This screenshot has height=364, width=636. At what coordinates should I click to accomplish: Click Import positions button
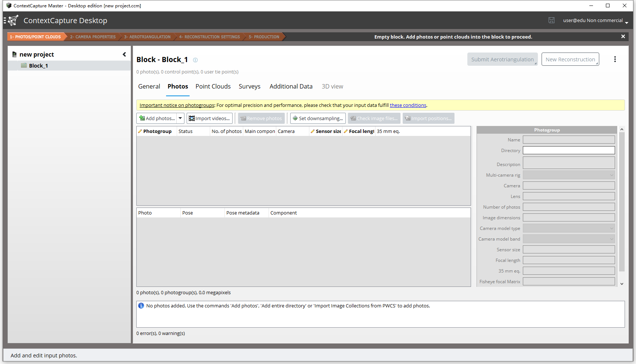click(428, 118)
